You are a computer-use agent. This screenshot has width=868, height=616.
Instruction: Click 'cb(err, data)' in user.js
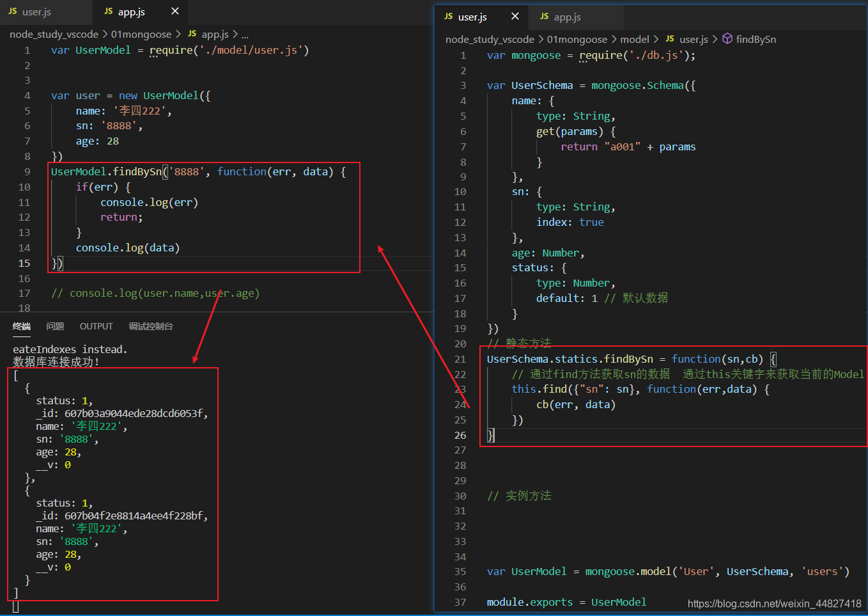[576, 404]
